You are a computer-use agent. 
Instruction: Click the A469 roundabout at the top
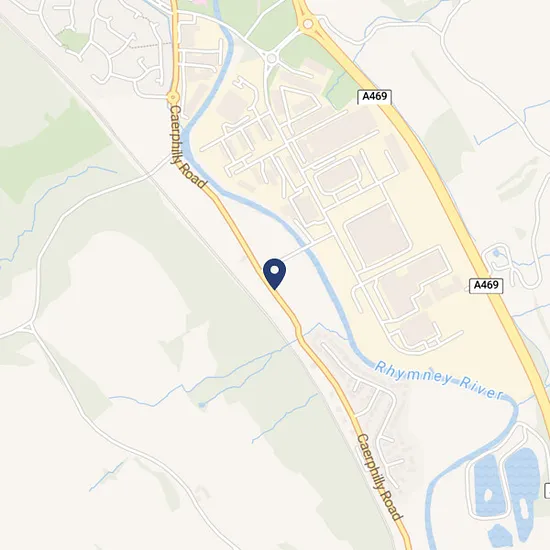pos(308,24)
